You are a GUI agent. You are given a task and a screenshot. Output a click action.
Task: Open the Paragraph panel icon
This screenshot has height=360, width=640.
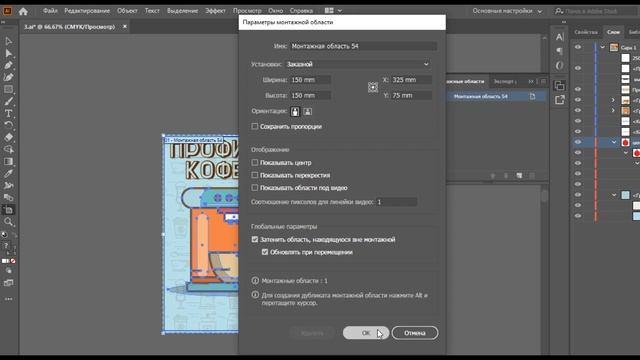560,51
